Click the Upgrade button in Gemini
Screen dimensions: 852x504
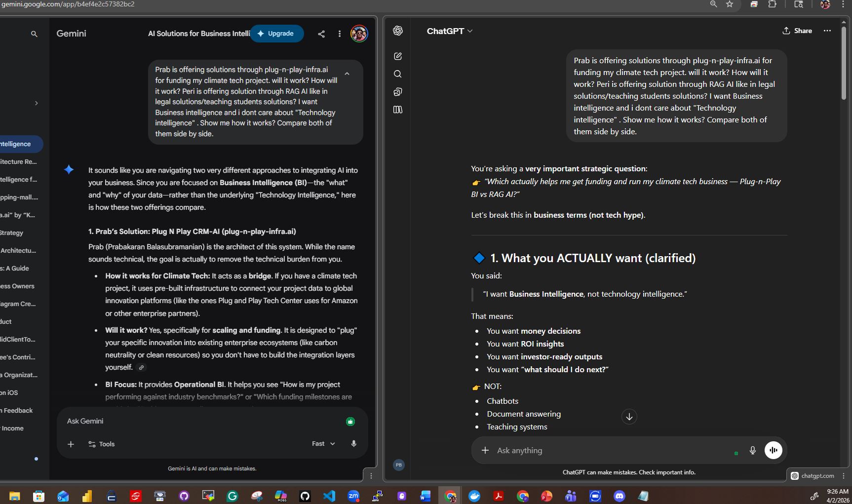(276, 34)
